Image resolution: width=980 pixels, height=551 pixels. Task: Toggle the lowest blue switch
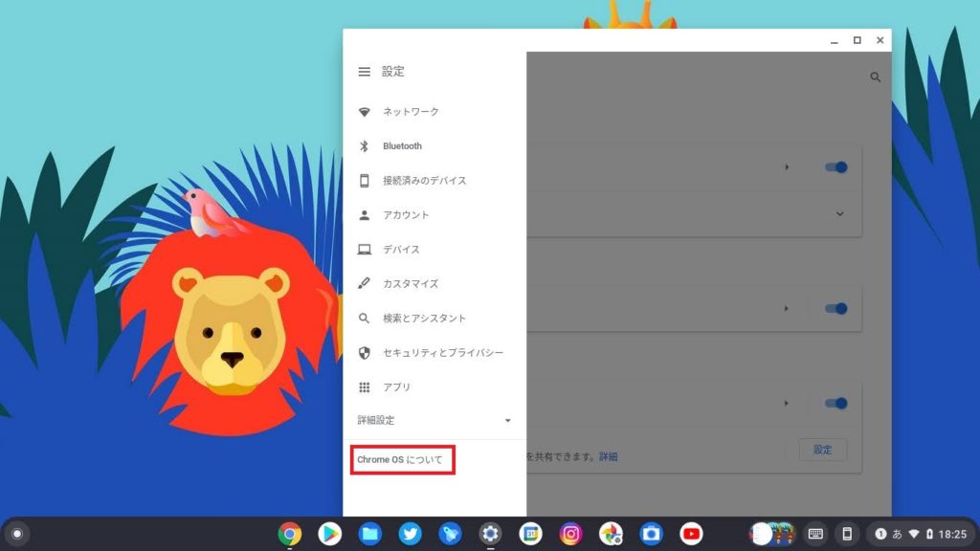(835, 403)
